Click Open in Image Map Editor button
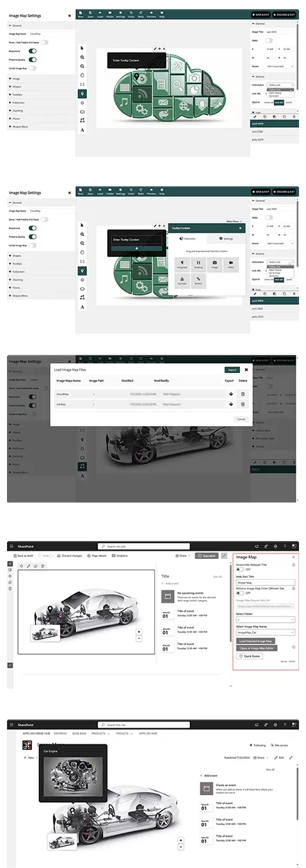This screenshot has width=306, height=868. coord(256,647)
